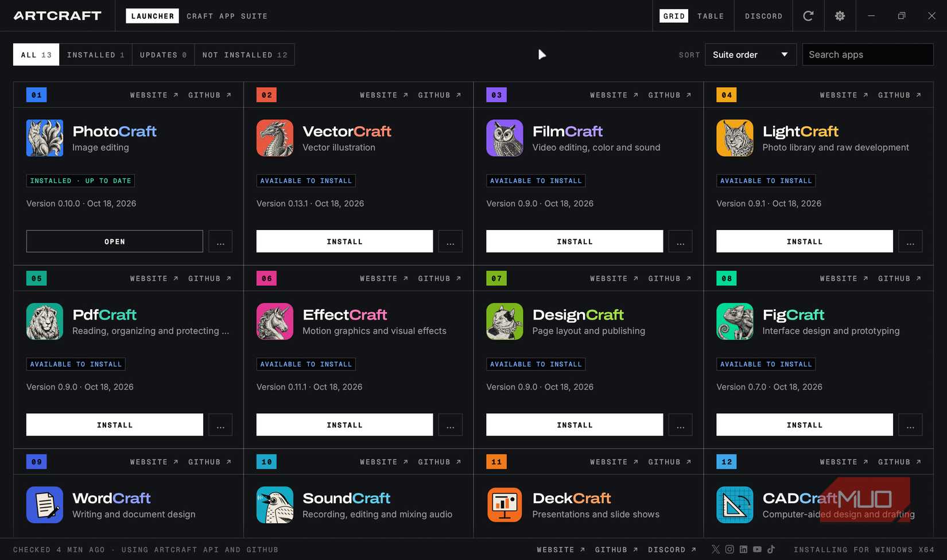947x560 pixels.
Task: Click the WordCraft document app icon
Action: tap(45, 505)
